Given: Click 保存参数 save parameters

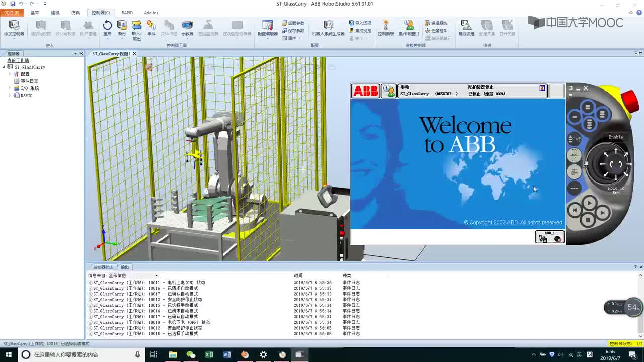Looking at the screenshot, I should click(x=293, y=31).
